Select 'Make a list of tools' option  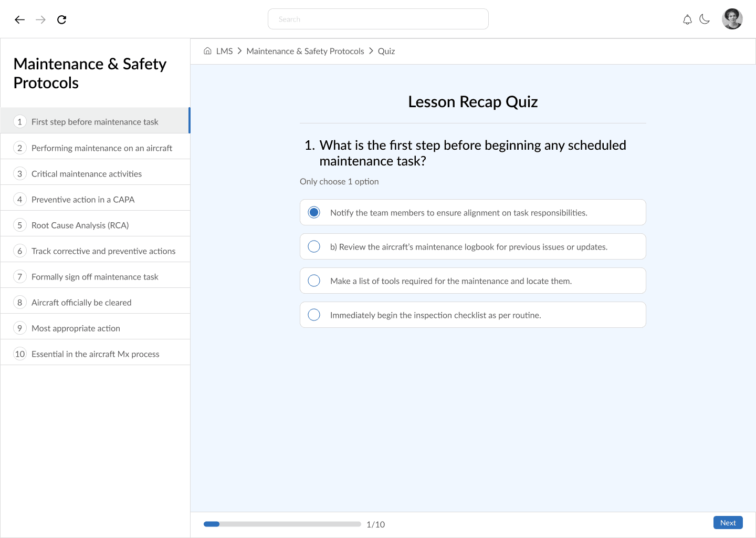pyautogui.click(x=472, y=281)
